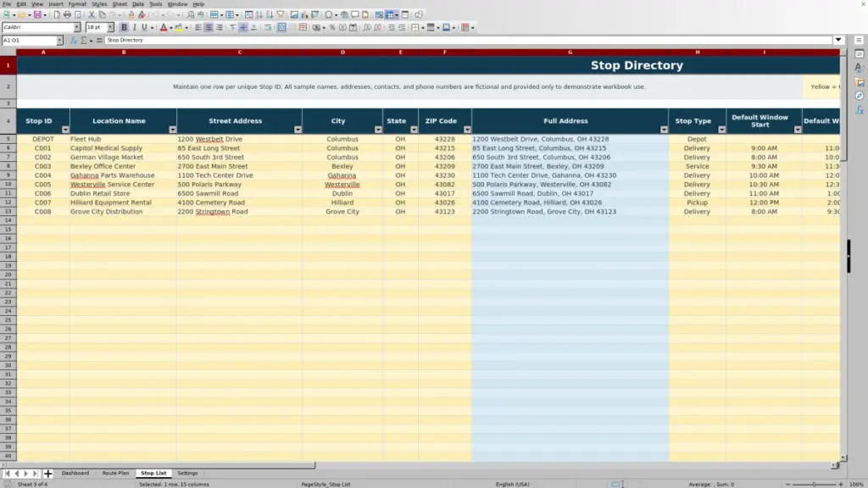Click the Center Horizontally alignment icon
Image resolution: width=868 pixels, height=488 pixels.
[209, 27]
